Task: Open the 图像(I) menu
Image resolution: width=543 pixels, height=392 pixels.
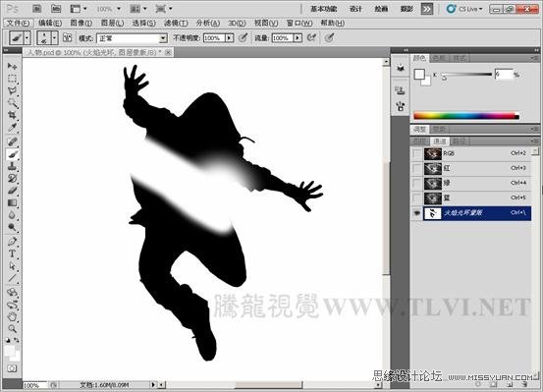Action: point(81,24)
